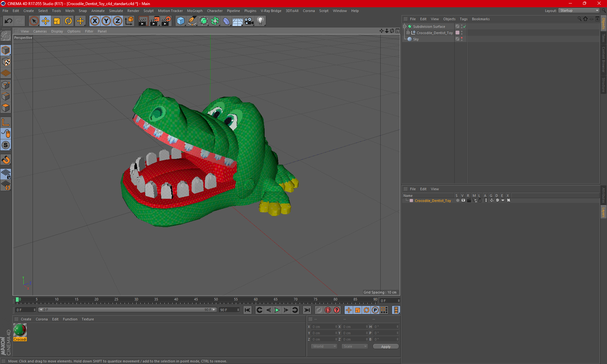Open the Scale mode dropdown
This screenshot has width=607, height=364.
[355, 347]
